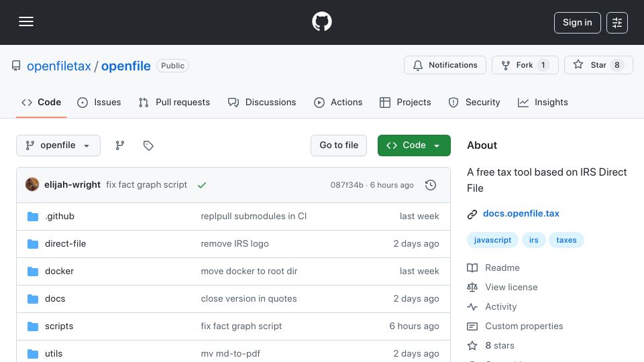Open the scripts folder

click(x=59, y=326)
